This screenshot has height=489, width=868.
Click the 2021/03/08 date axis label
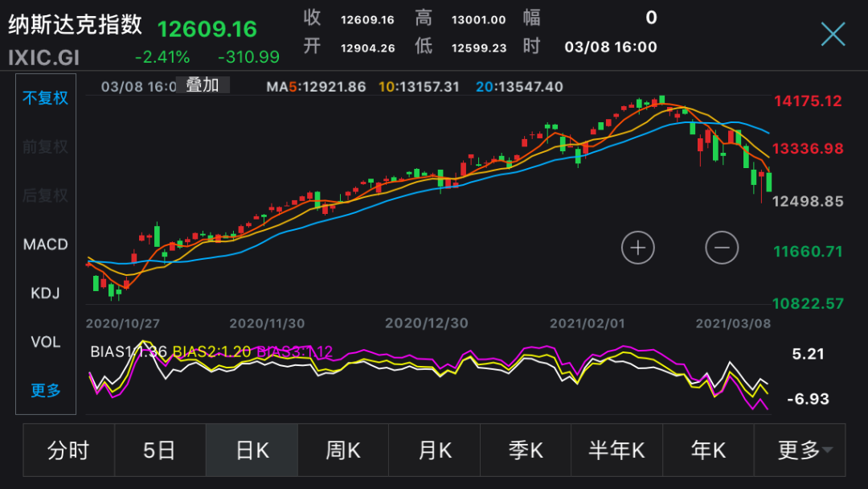[x=733, y=323]
